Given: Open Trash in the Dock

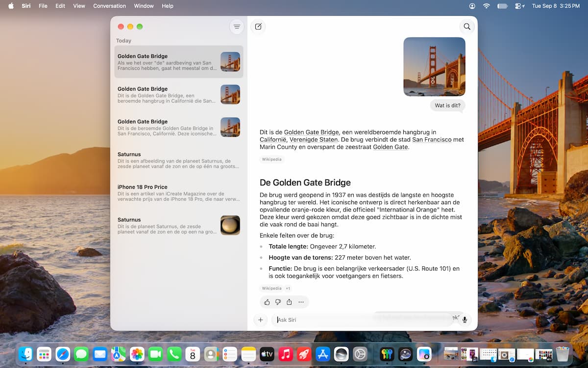Looking at the screenshot, I should click(563, 354).
